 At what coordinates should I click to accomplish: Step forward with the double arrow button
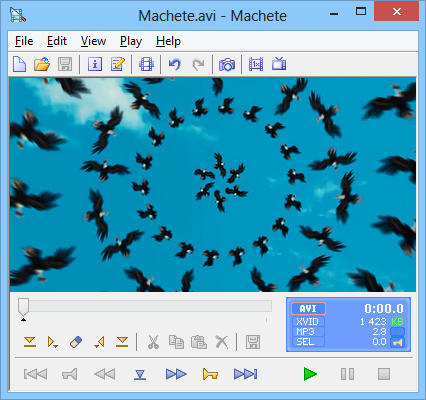point(176,374)
